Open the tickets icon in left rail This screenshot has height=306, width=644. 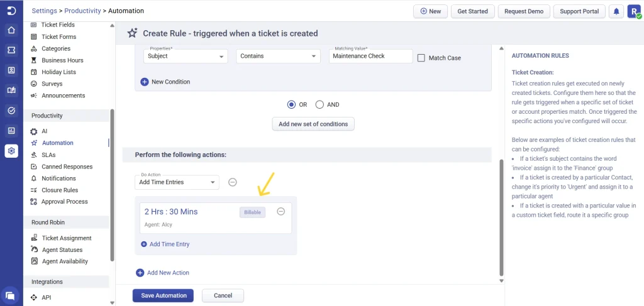click(x=11, y=50)
